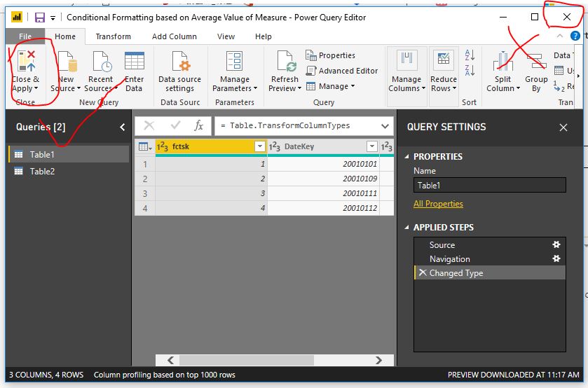Click column profiling status text

point(164,375)
